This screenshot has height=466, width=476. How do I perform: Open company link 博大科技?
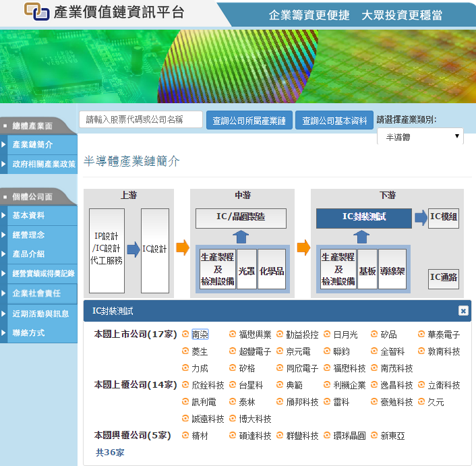[255, 419]
